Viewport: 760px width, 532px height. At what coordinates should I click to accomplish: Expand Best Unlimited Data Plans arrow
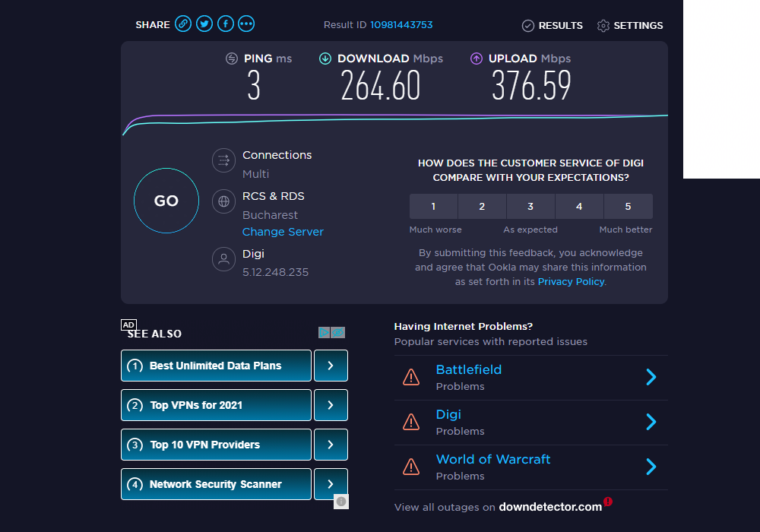pos(331,366)
